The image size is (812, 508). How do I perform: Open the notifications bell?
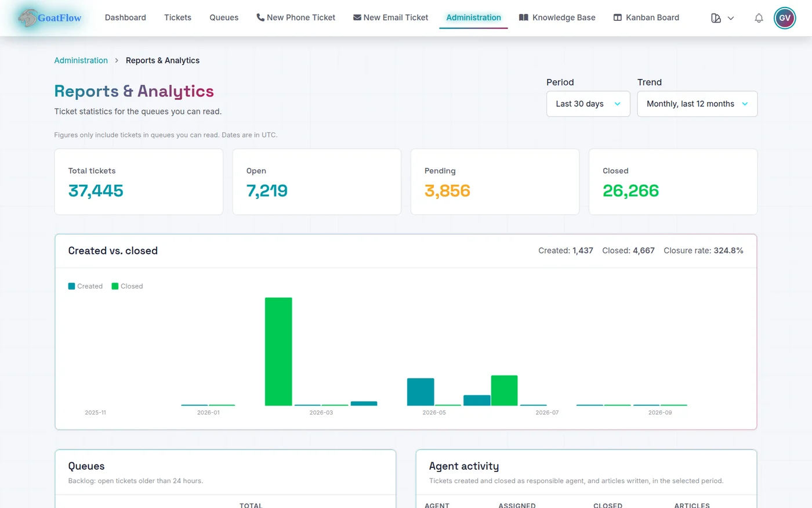pos(759,18)
